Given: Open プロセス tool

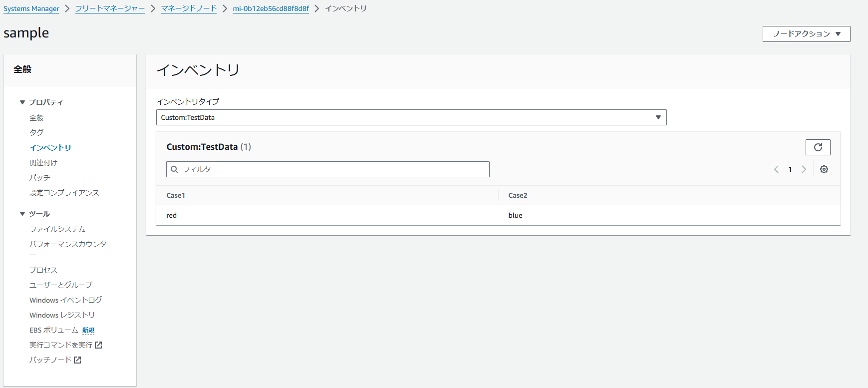Looking at the screenshot, I should 43,270.
